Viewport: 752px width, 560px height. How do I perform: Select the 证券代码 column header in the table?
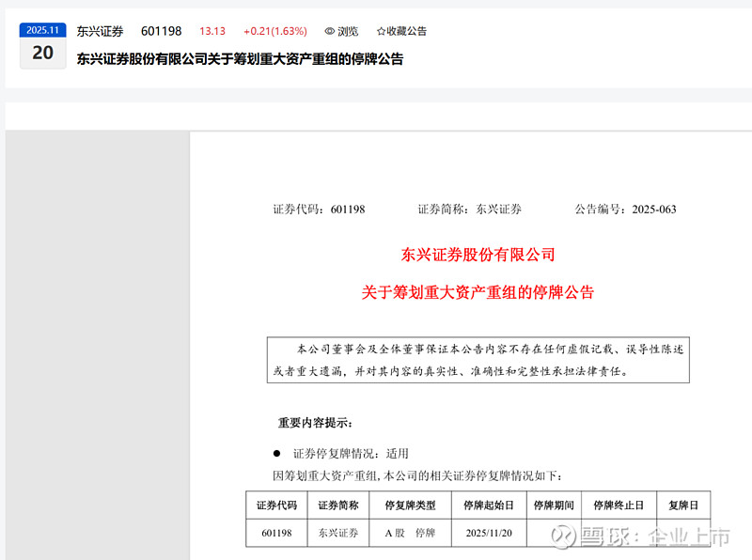[274, 505]
